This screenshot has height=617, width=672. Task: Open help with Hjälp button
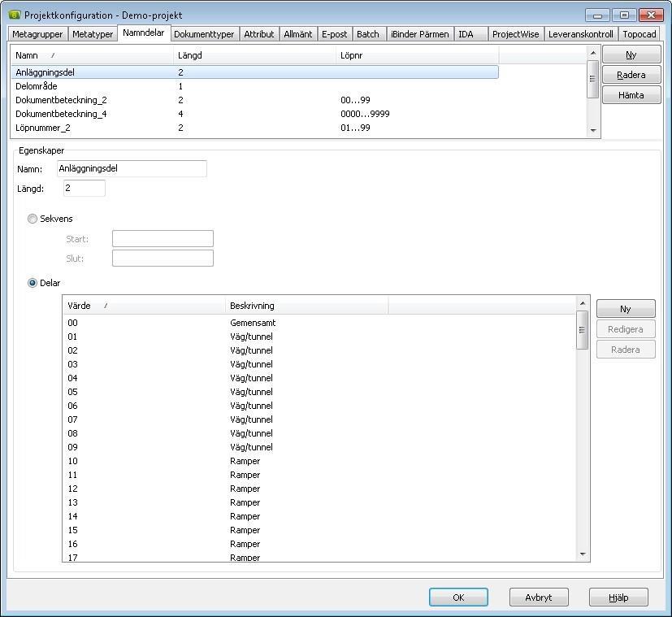tap(618, 597)
